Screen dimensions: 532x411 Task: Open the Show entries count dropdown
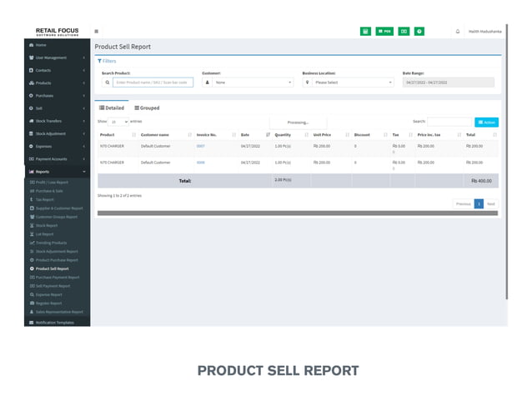pos(118,122)
